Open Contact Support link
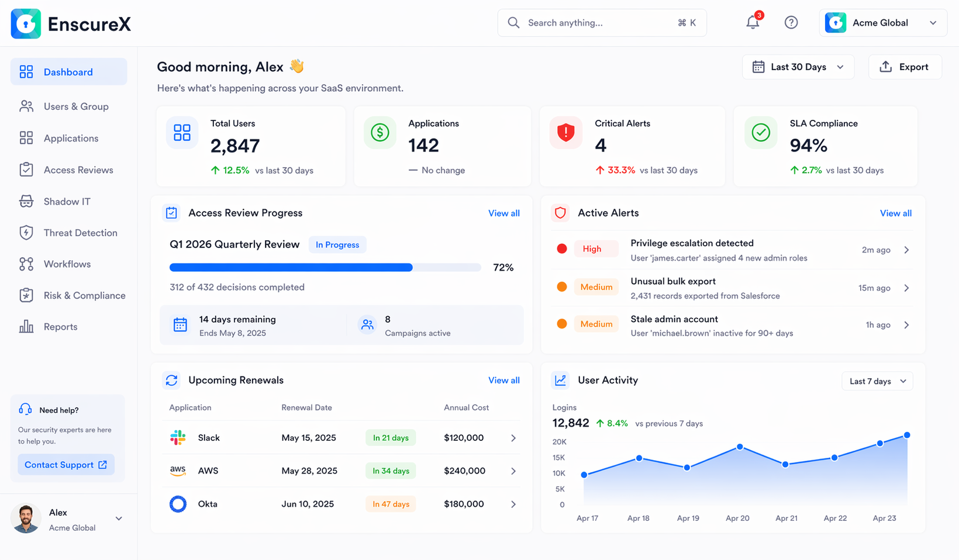 click(x=65, y=464)
